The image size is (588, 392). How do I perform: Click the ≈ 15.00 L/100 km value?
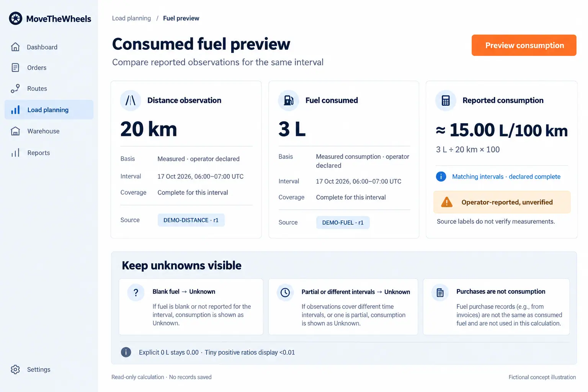(501, 130)
